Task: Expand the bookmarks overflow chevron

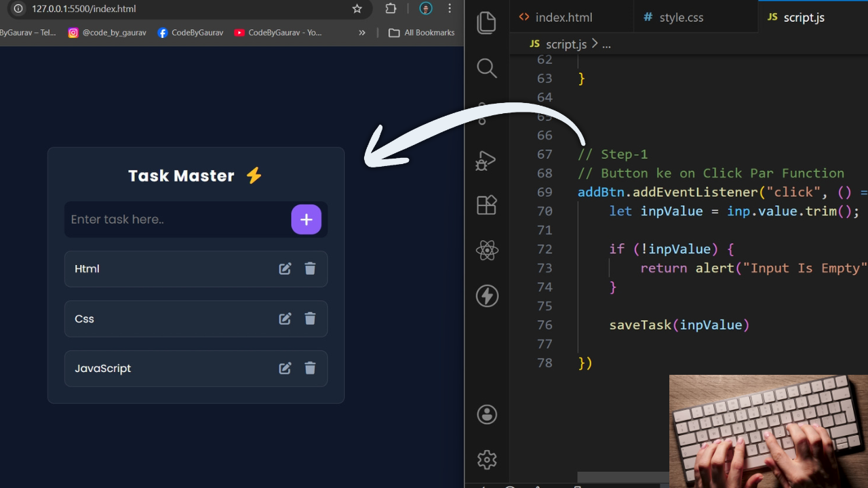Action: coord(361,32)
